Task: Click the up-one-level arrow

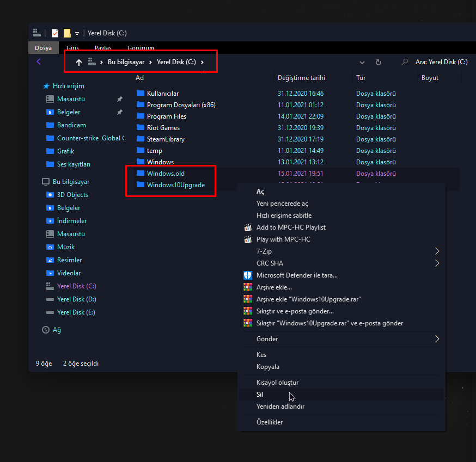Action: pos(79,62)
